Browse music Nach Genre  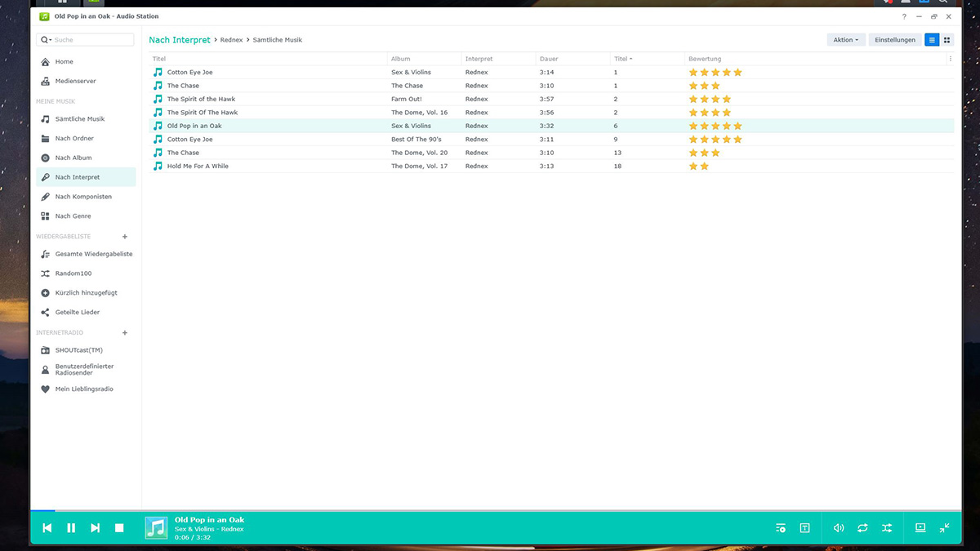click(85, 216)
